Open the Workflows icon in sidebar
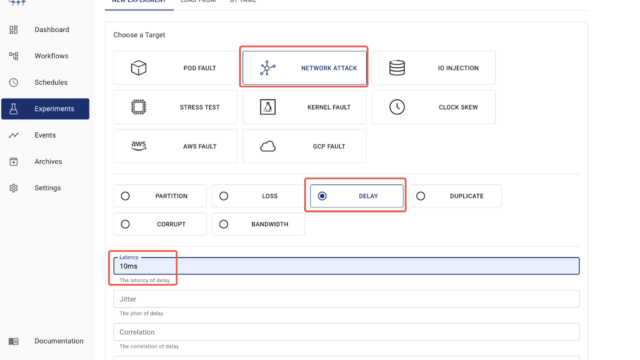 pos(13,56)
